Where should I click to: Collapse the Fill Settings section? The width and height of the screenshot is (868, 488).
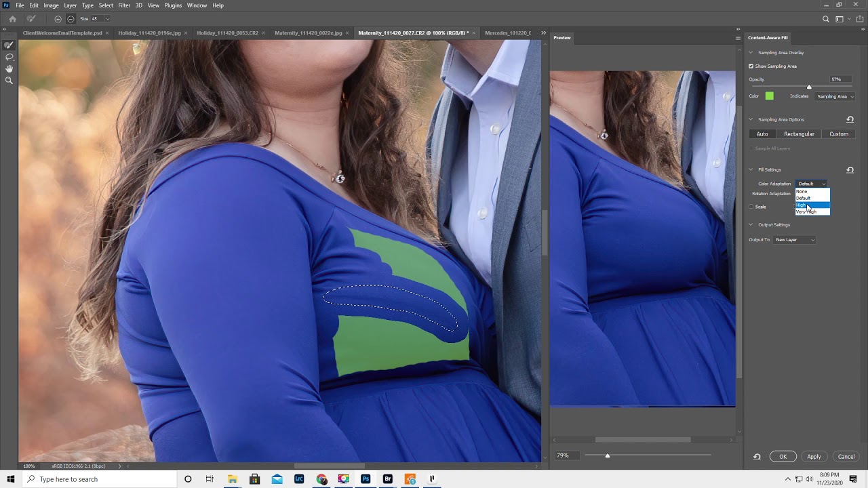pos(751,169)
